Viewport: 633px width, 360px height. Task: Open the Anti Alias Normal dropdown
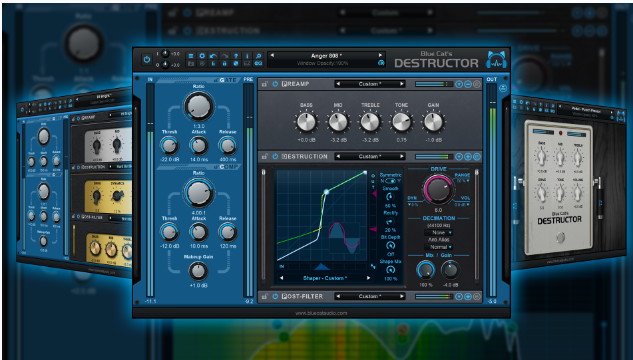click(438, 247)
